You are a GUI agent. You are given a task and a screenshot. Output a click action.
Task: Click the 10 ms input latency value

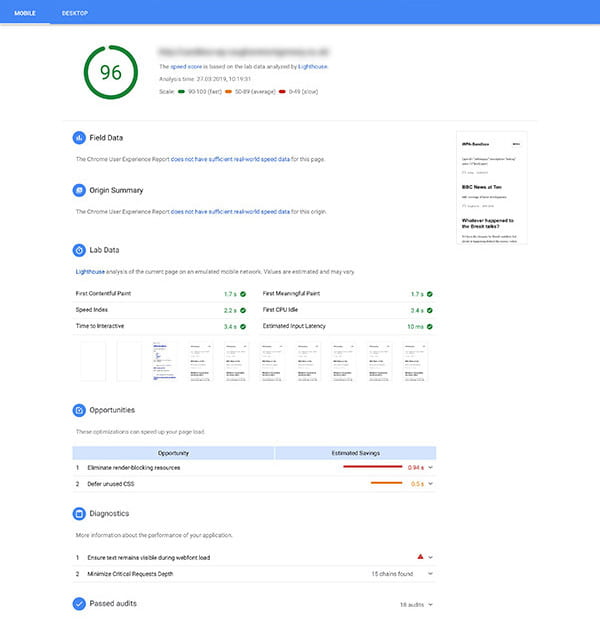pos(415,327)
